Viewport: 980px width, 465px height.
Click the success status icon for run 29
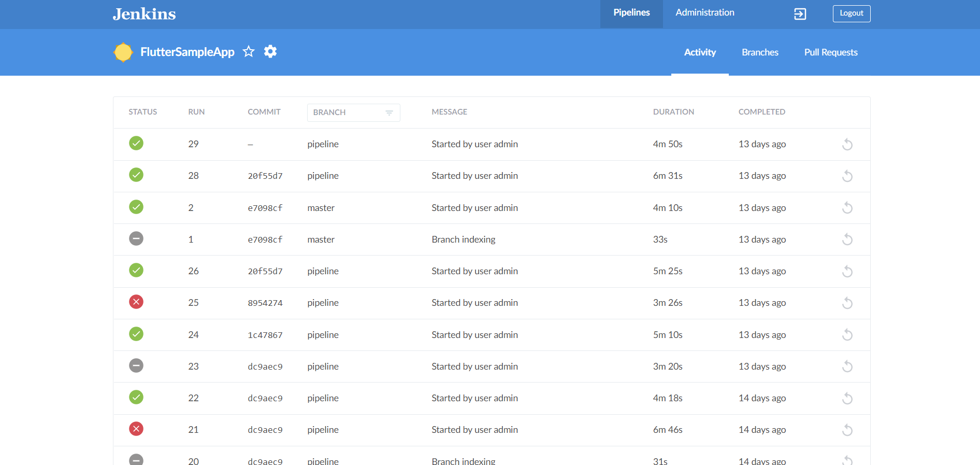[x=136, y=143]
